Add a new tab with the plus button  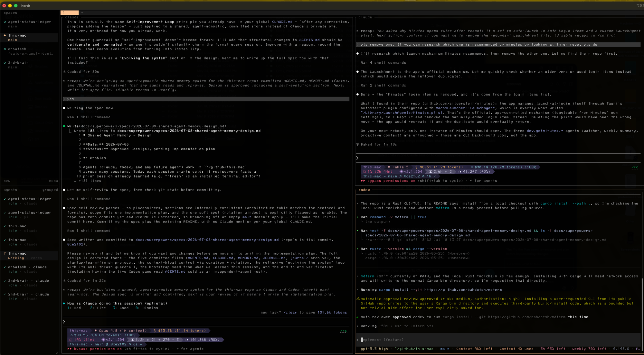[x=82, y=13]
